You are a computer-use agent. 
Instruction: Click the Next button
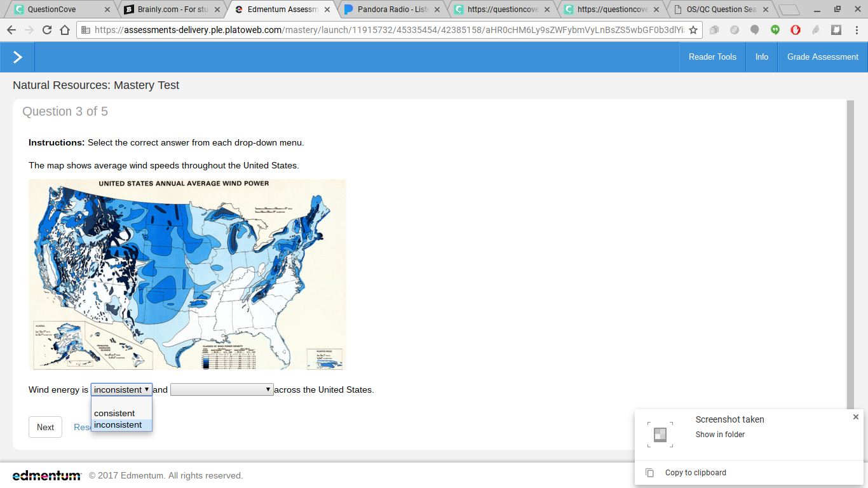pos(45,427)
